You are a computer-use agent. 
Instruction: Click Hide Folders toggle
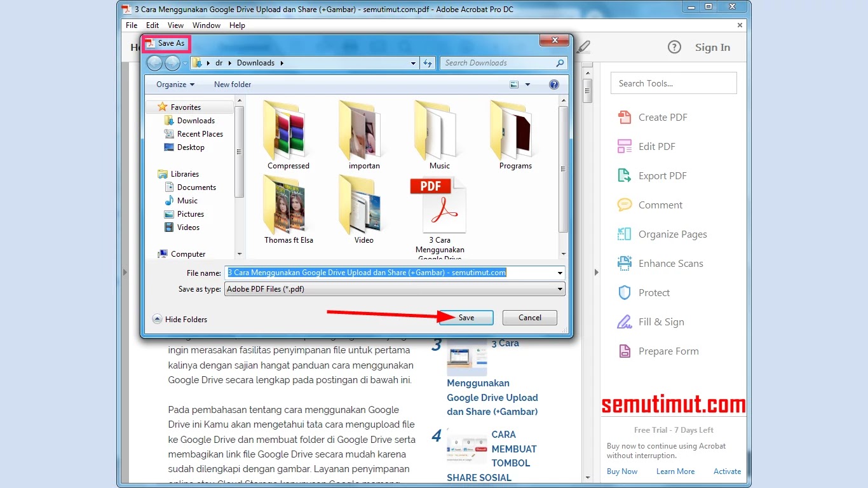(180, 319)
